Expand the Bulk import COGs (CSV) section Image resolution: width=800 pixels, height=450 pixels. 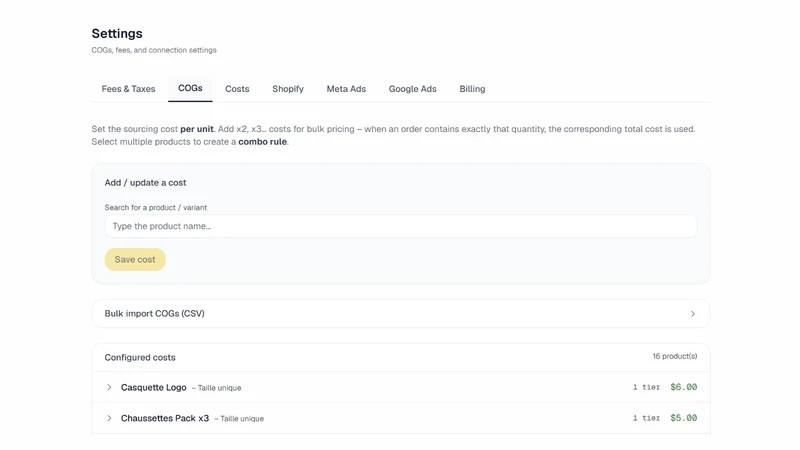pyautogui.click(x=401, y=313)
